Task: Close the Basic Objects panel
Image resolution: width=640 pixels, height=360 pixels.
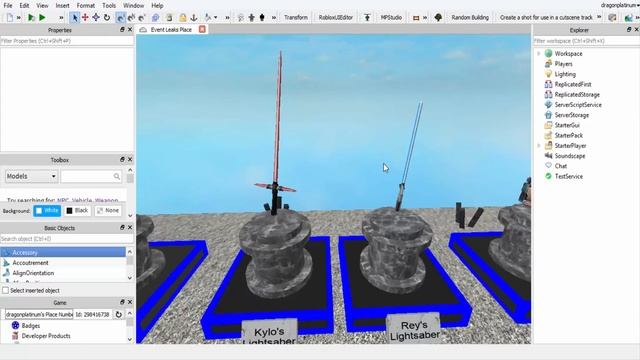Action: pyautogui.click(x=130, y=228)
